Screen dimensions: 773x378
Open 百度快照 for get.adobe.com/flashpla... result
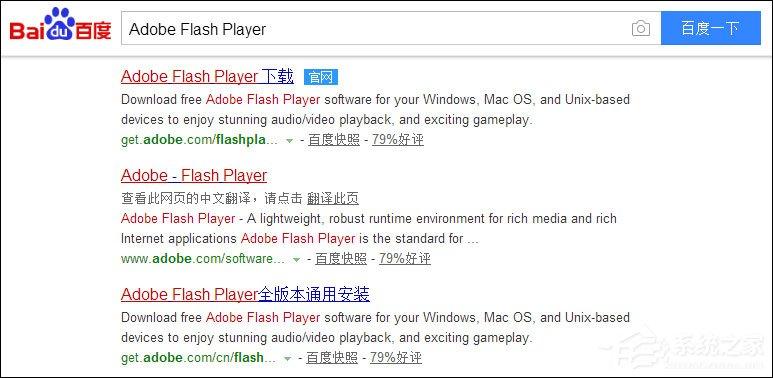(334, 140)
